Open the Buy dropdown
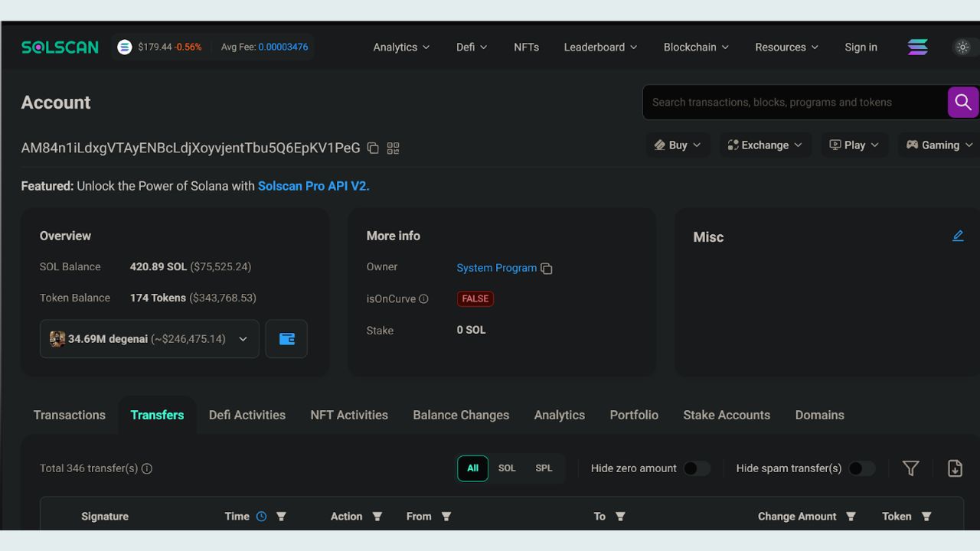Screen dimensions: 980x551 678,145
